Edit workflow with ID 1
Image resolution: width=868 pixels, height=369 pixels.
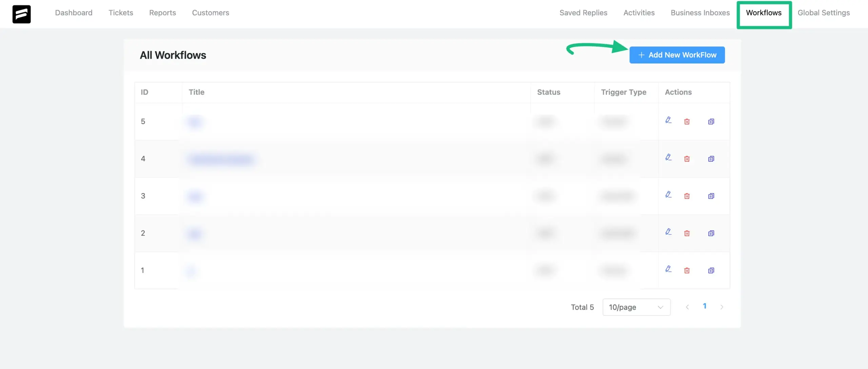pos(668,269)
